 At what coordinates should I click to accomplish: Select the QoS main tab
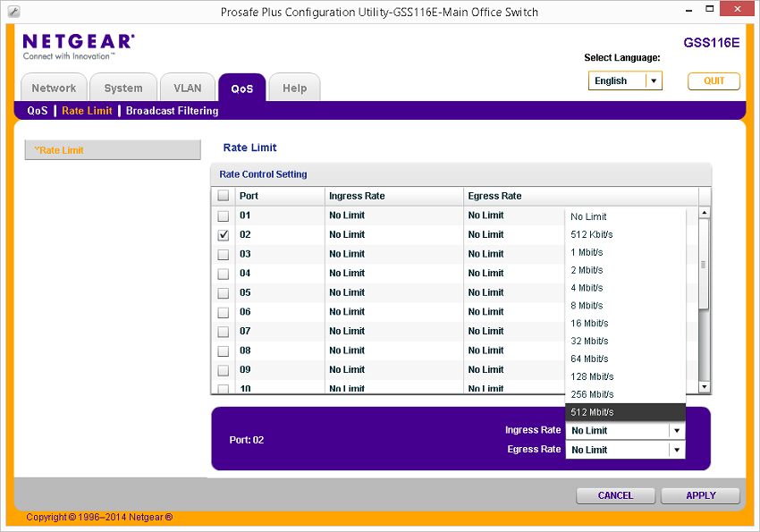pos(242,89)
